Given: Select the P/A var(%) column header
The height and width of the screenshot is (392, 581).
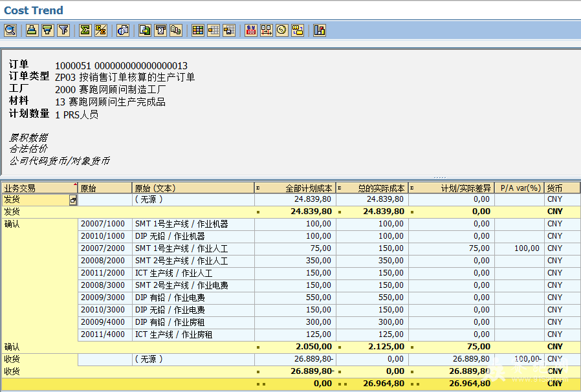Looking at the screenshot, I should click(x=520, y=188).
